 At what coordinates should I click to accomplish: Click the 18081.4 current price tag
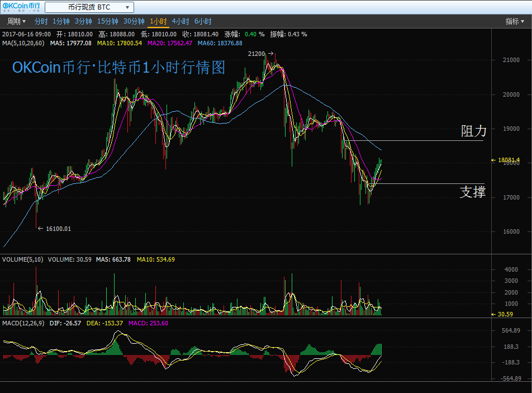(509, 160)
